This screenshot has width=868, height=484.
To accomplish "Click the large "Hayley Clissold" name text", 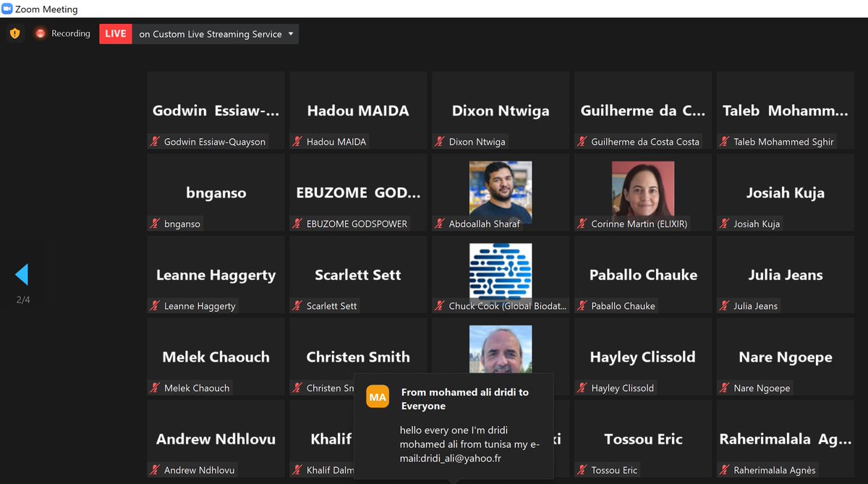I will [642, 357].
